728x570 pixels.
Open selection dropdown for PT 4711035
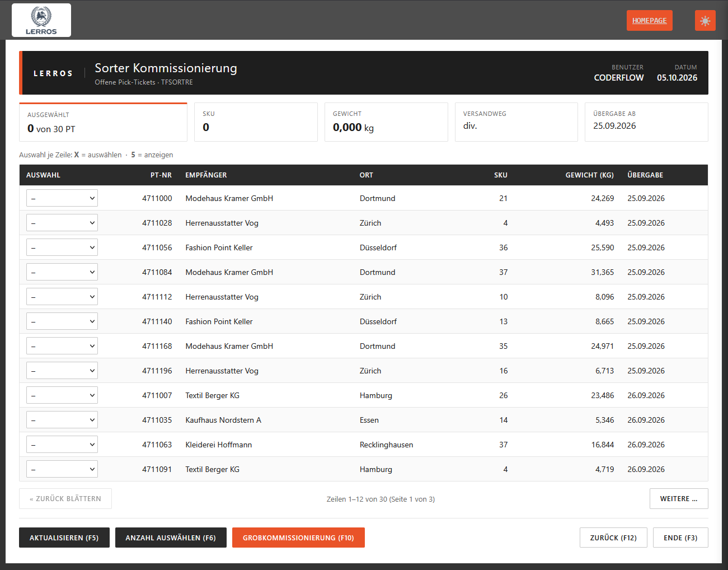pos(62,420)
